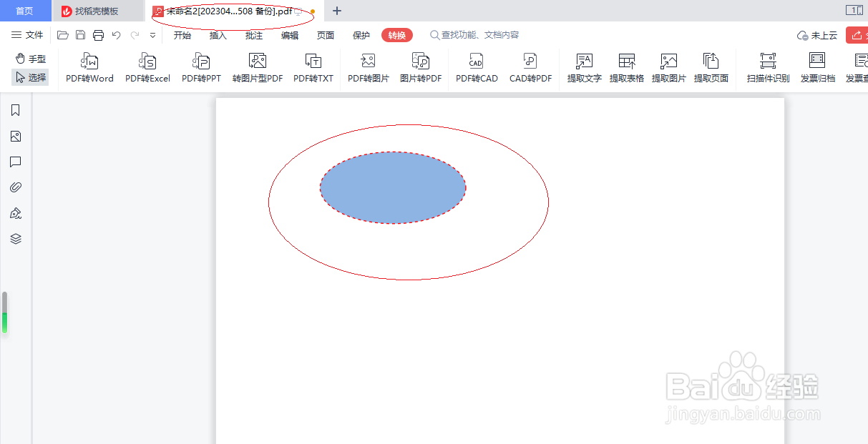
Task: Select the 转换 ribbon tab
Action: point(397,35)
